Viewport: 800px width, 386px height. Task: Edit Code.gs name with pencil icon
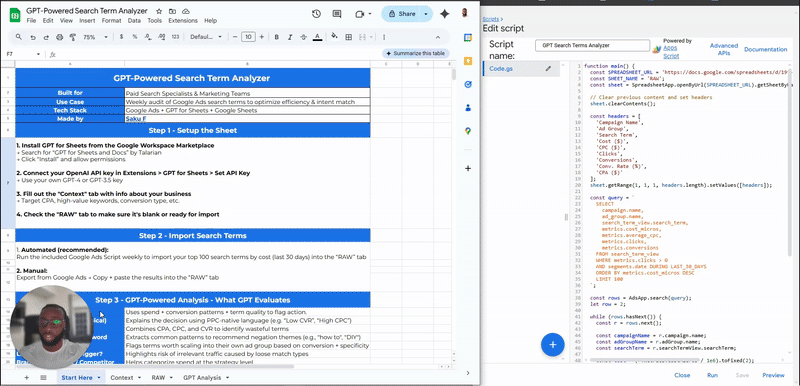pyautogui.click(x=548, y=68)
